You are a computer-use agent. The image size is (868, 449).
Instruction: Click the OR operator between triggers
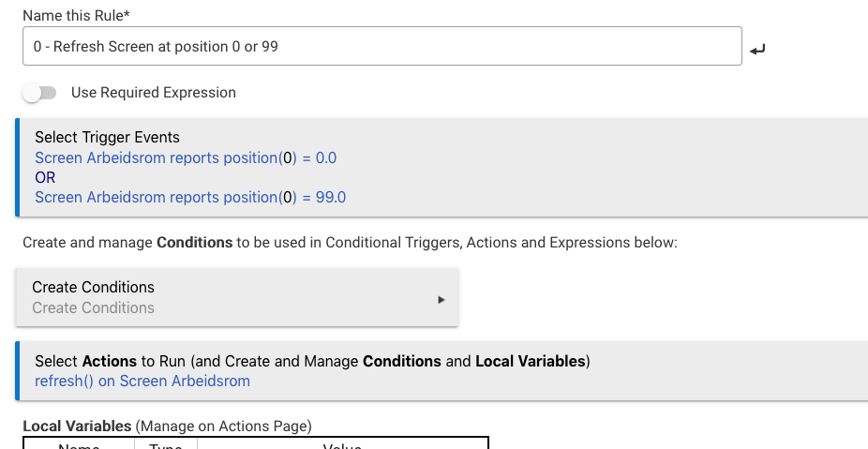click(45, 177)
